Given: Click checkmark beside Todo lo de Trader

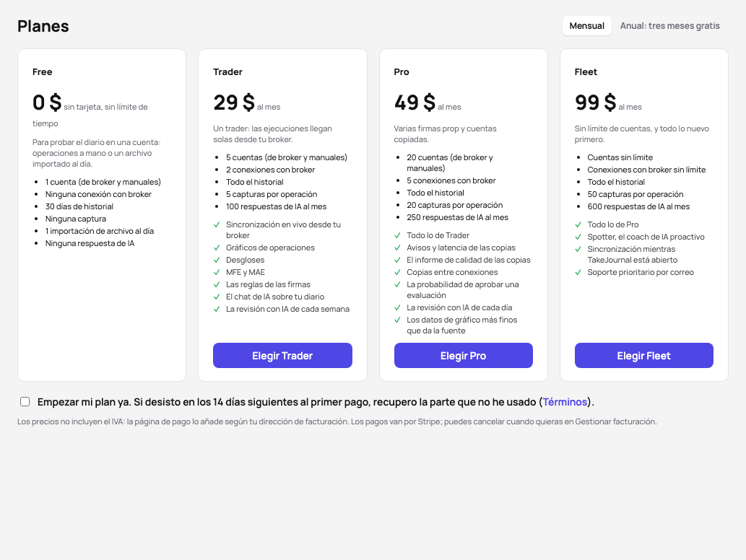Looking at the screenshot, I should coord(397,235).
